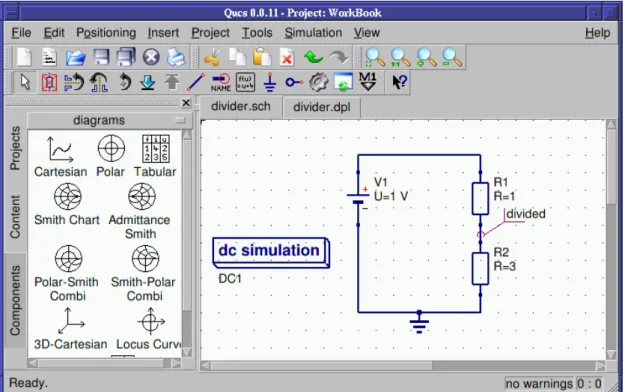
Task: Select Admittance Smith diagram
Action: point(140,211)
